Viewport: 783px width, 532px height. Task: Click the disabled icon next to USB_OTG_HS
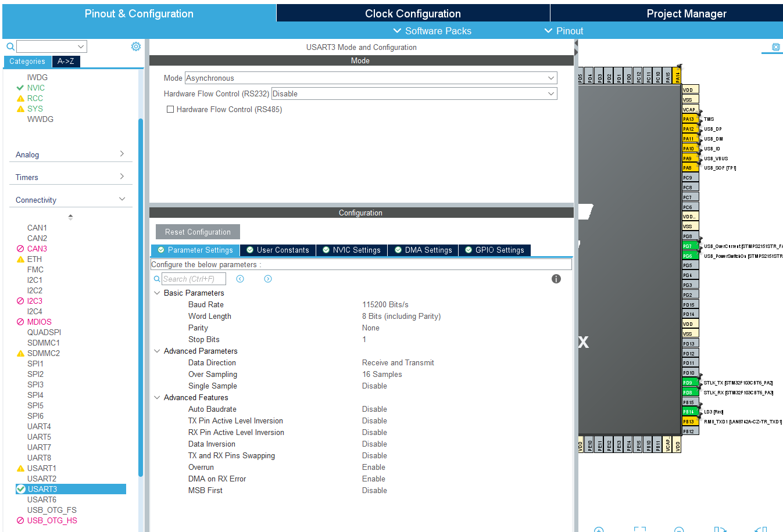click(x=20, y=520)
